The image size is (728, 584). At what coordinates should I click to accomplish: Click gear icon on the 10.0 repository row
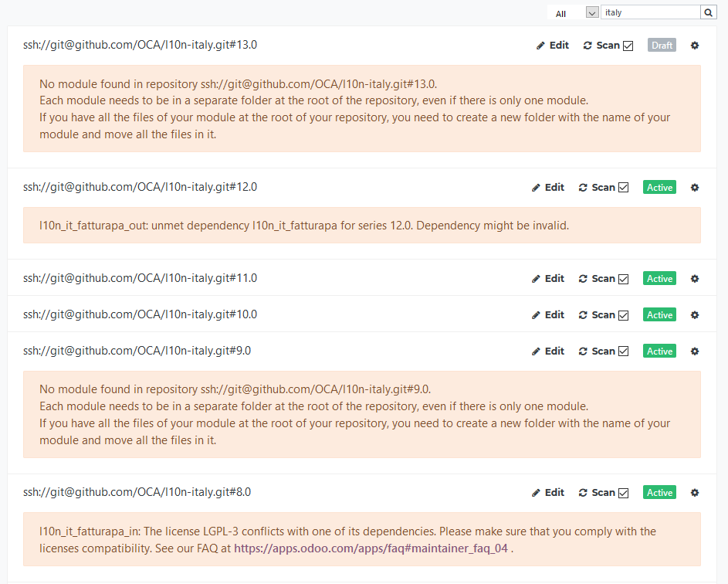[694, 315]
